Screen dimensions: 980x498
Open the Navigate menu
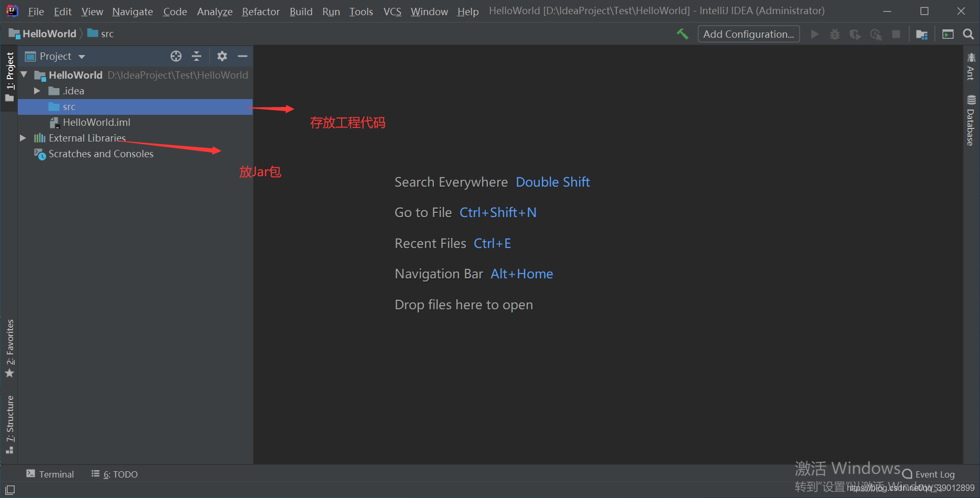[x=133, y=11]
